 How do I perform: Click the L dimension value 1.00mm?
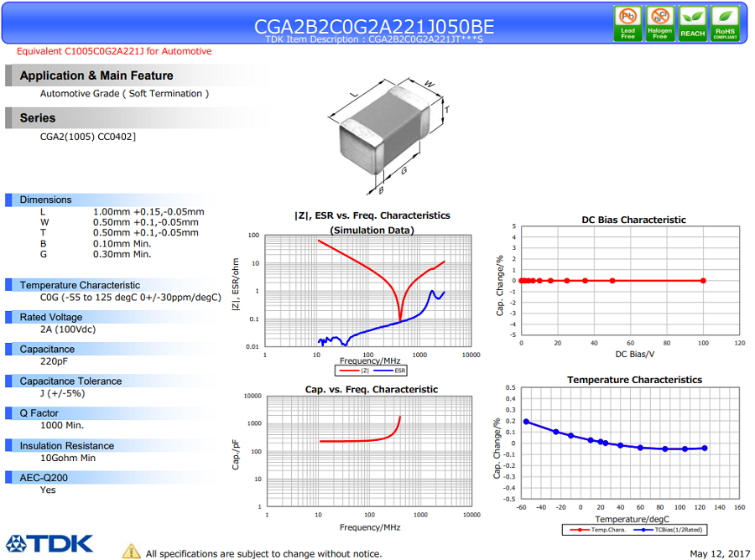(148, 212)
